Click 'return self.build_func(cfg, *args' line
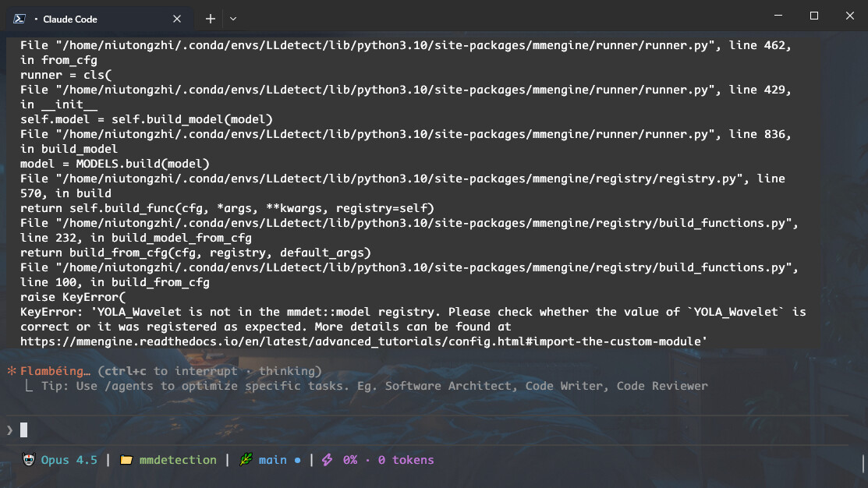This screenshot has height=488, width=868. coord(227,209)
